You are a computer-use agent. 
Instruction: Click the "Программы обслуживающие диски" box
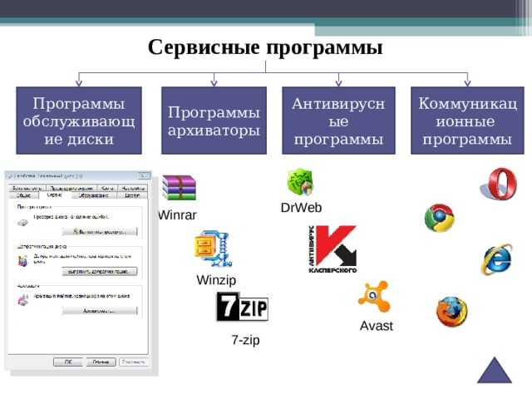click(79, 121)
